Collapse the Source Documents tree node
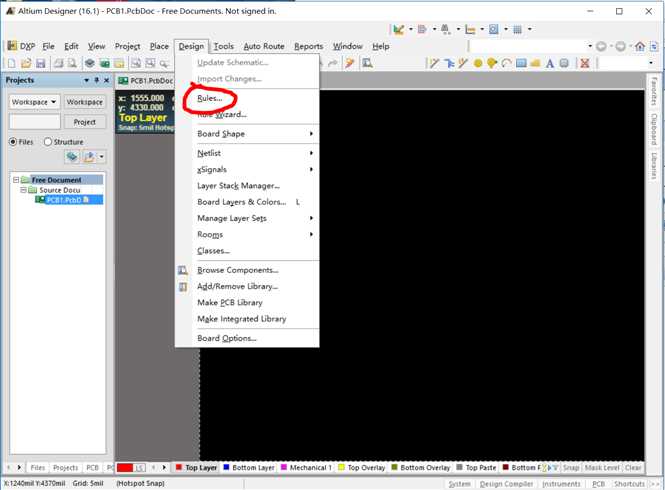Image resolution: width=665 pixels, height=490 pixels. [x=23, y=190]
